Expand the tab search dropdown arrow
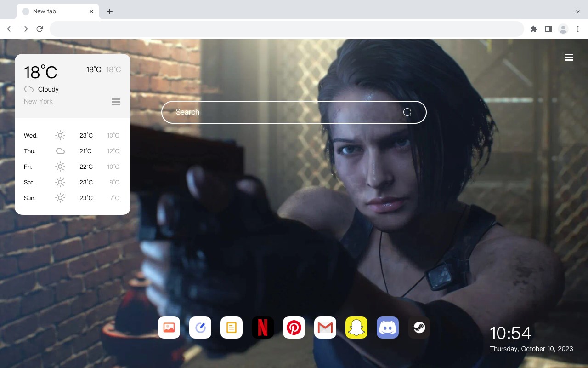 (x=578, y=11)
